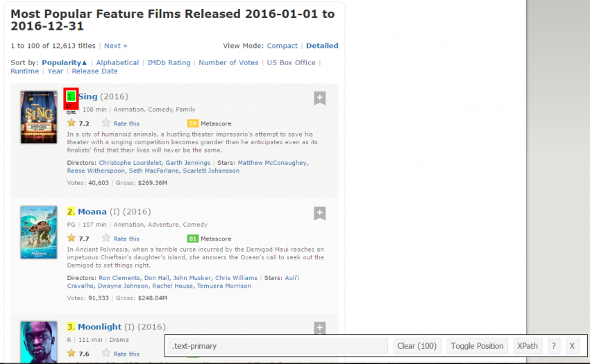Click the gold star beside Sing's 7.2 rating
Image resolution: width=590 pixels, height=364 pixels.
click(71, 123)
